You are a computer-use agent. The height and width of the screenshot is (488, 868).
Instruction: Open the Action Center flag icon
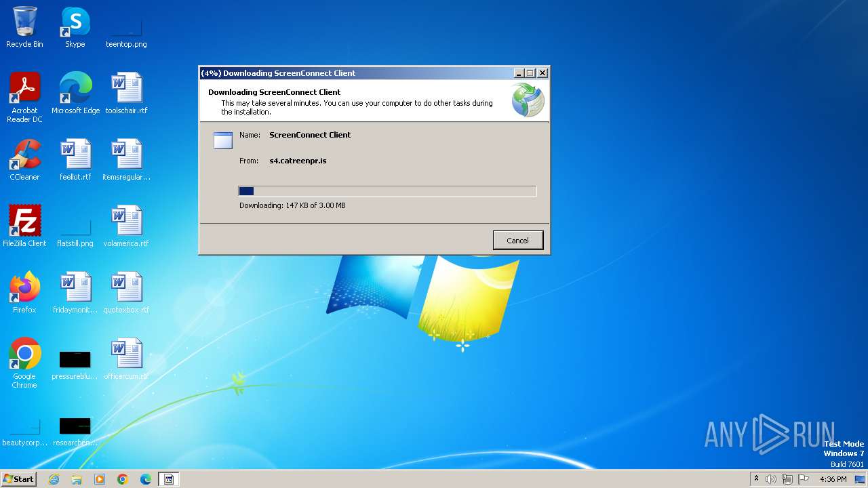pyautogui.click(x=804, y=479)
